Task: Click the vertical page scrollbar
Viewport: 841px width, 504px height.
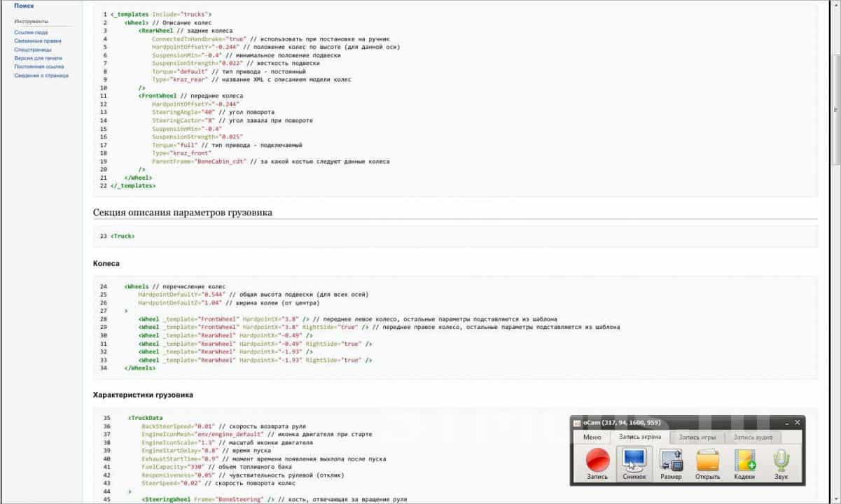Action: tap(836, 105)
